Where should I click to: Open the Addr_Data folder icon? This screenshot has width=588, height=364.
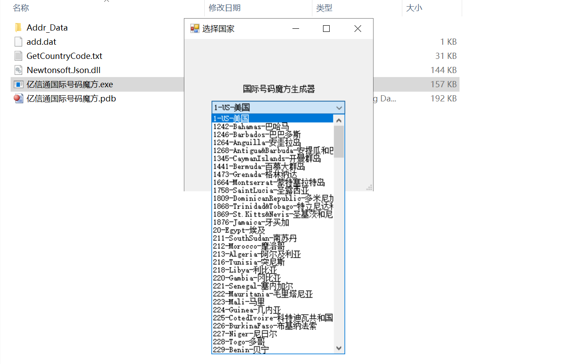point(18,27)
